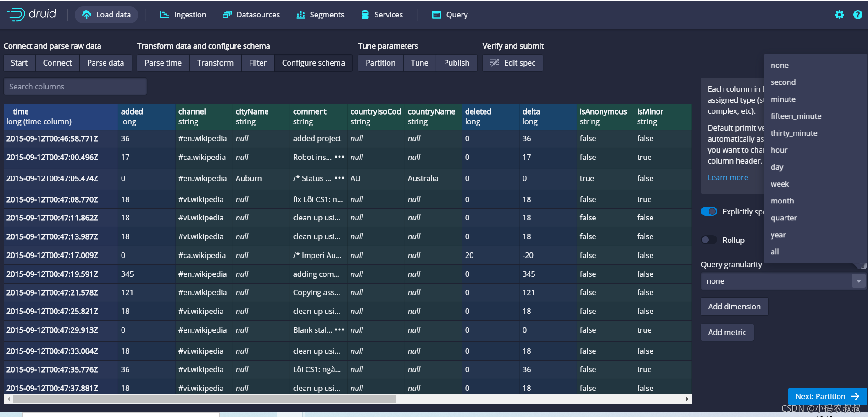Select the channel column header
Image resolution: width=868 pixels, height=417 pixels.
204,116
